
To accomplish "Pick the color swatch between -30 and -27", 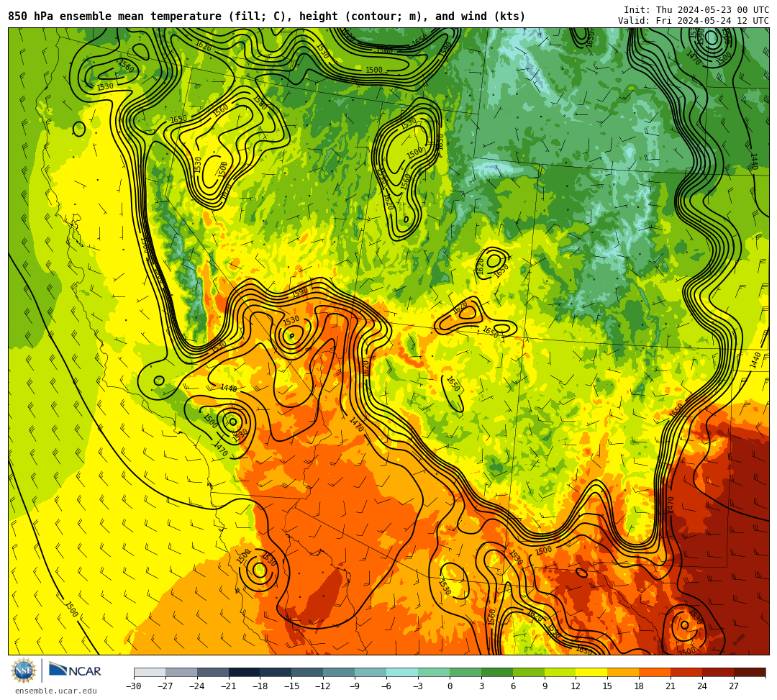I will pos(150,672).
